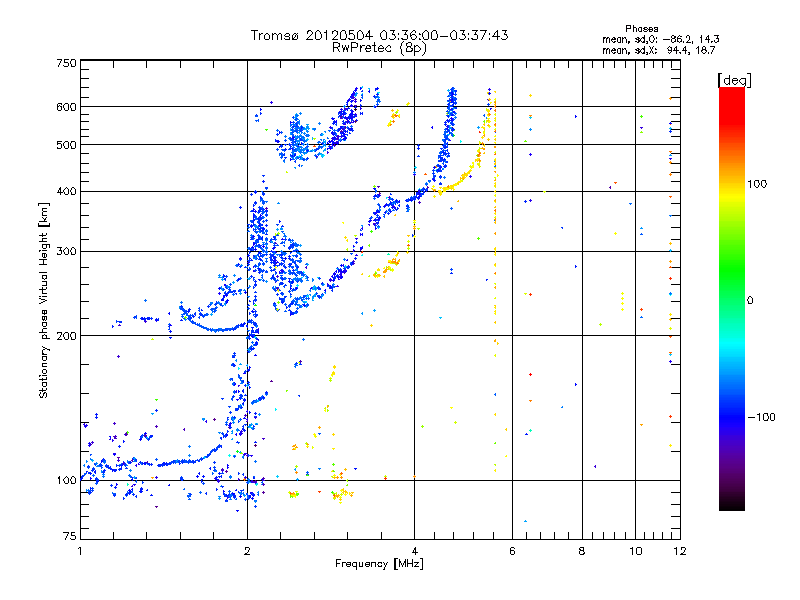This screenshot has width=800, height=600.
Task: Click the x-axis tick label '12'
Action: click(680, 551)
